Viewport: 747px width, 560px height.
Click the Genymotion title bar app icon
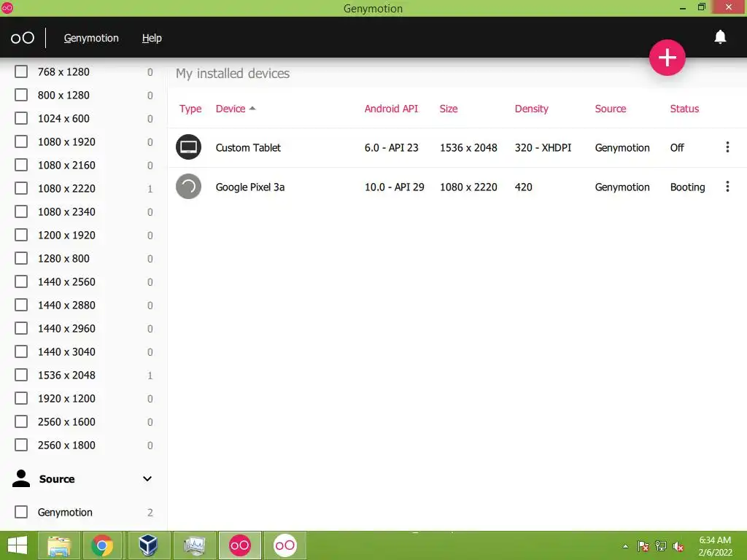point(7,7)
